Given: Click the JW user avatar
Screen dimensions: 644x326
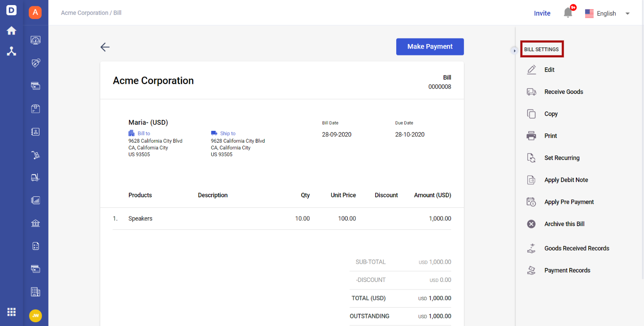Looking at the screenshot, I should [36, 316].
